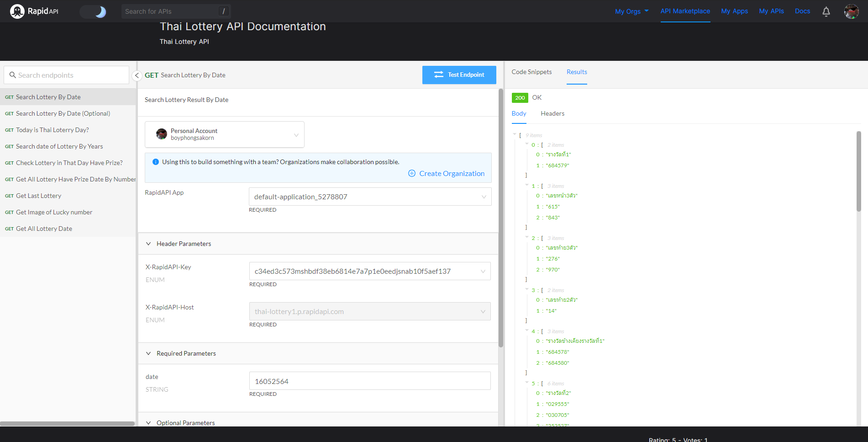
Task: Switch to Results tab
Action: click(577, 72)
